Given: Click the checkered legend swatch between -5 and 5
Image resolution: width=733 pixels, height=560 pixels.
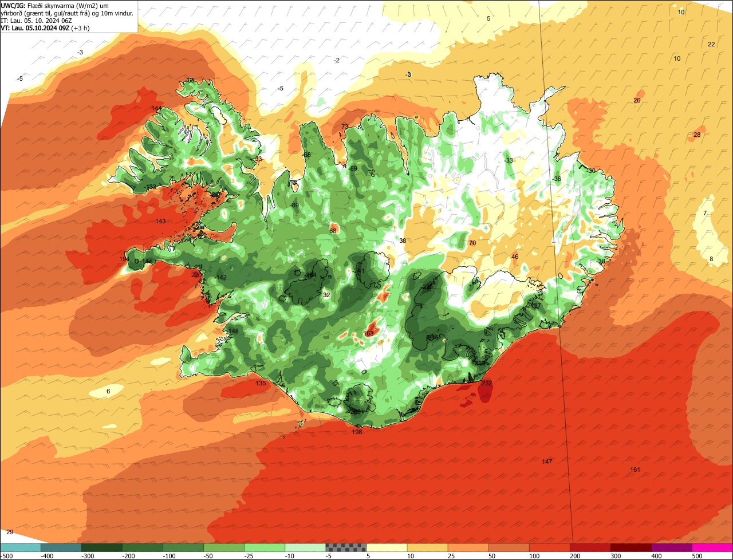Looking at the screenshot, I should (346, 547).
